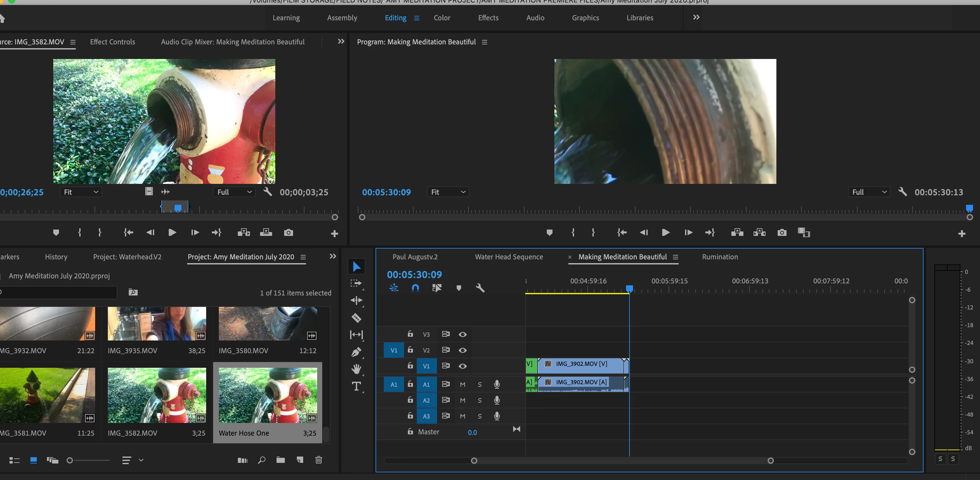
Task: Select the Hand tool
Action: (x=356, y=369)
